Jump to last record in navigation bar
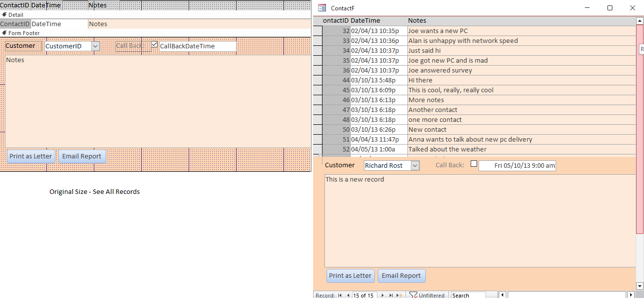The height and width of the screenshot is (300, 644). (391, 296)
